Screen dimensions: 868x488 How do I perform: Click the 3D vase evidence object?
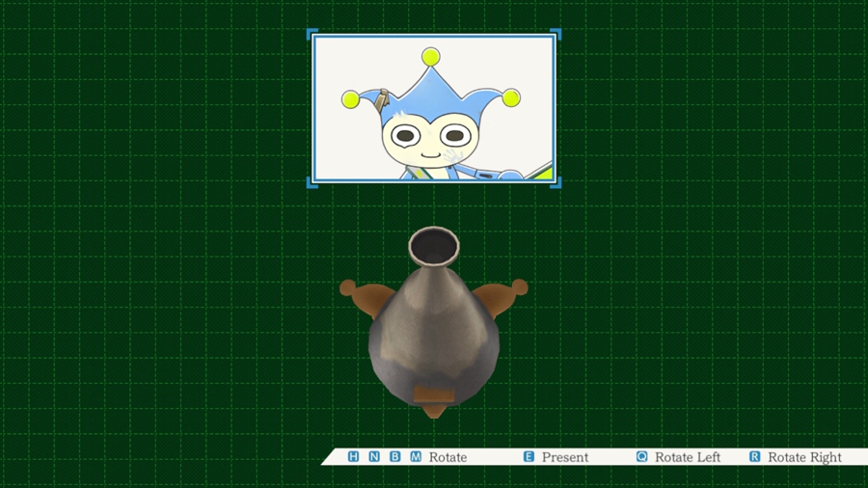coord(433,322)
